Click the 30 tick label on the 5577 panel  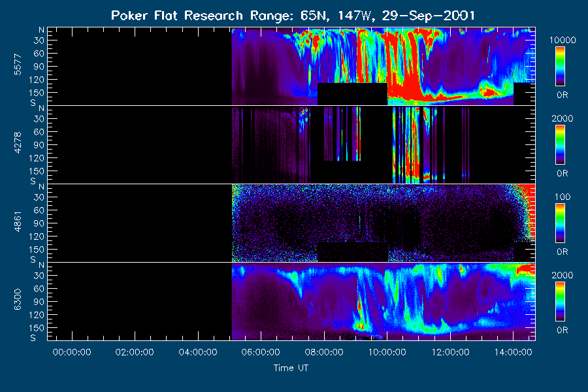39,41
